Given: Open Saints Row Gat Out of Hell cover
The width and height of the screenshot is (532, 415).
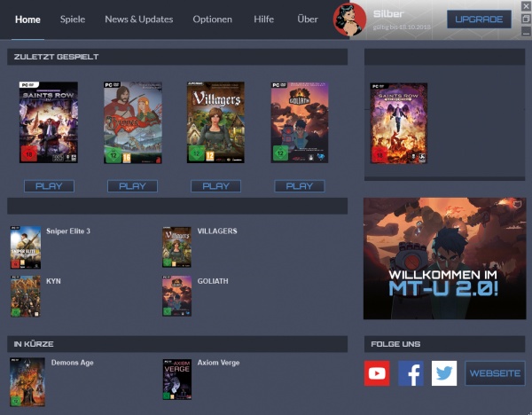Looking at the screenshot, I should click(x=399, y=123).
